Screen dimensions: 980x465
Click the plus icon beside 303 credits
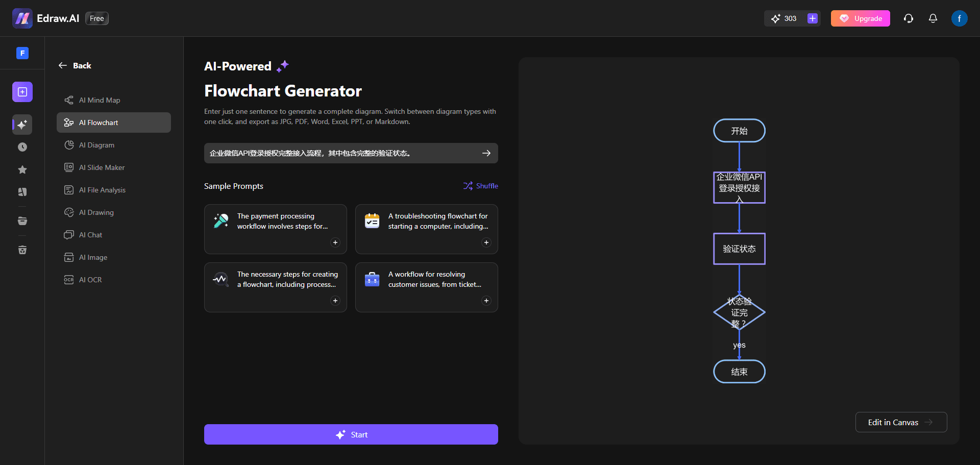coord(812,18)
